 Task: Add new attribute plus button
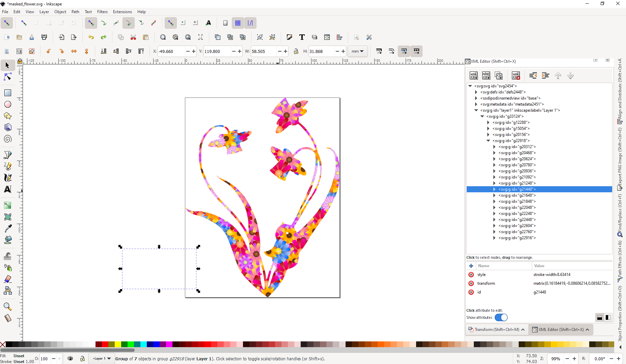coord(471,266)
